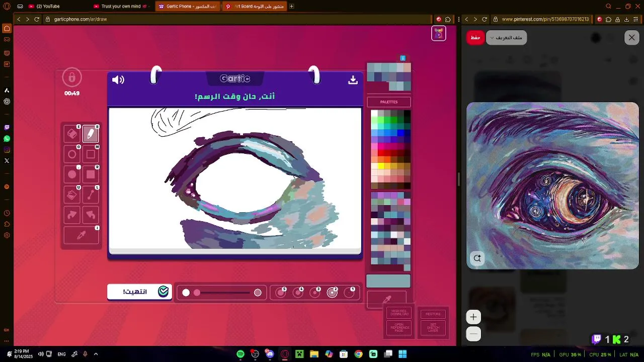Click the padlock icon above the timer
644x362 pixels.
coord(72,77)
